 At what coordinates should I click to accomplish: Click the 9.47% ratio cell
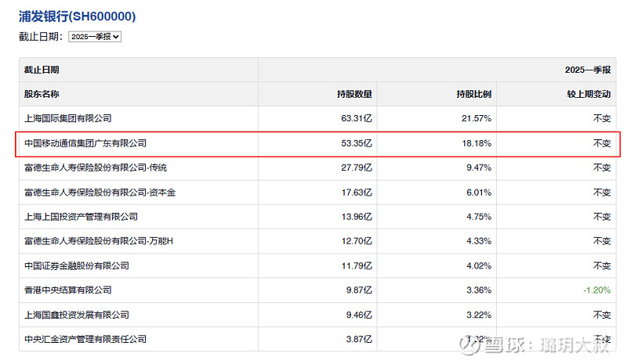pyautogui.click(x=479, y=168)
